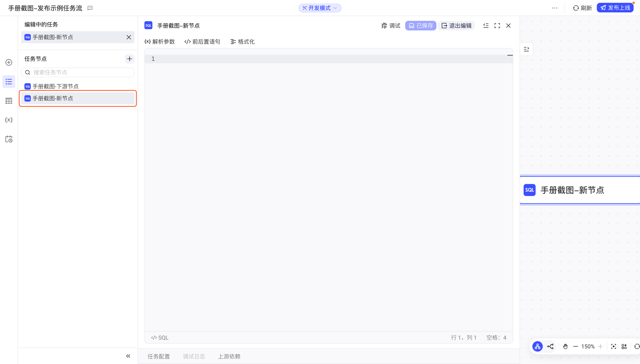Open the variables {x} sidebar icon
Image resolution: width=640 pixels, height=364 pixels.
click(9, 120)
